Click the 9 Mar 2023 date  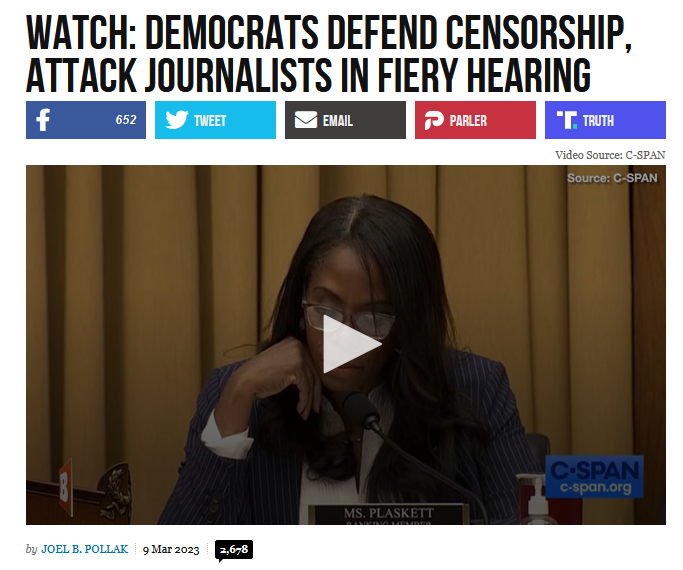click(x=171, y=550)
